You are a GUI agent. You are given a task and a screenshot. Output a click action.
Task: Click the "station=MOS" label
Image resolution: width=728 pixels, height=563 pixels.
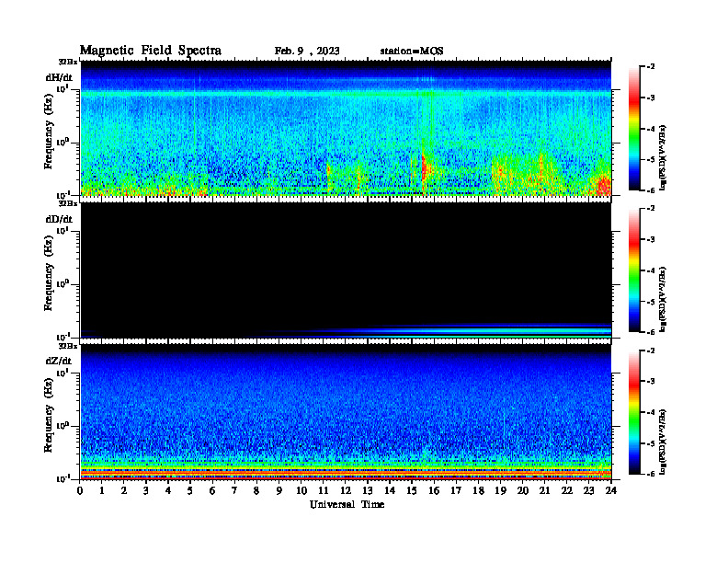click(x=412, y=52)
